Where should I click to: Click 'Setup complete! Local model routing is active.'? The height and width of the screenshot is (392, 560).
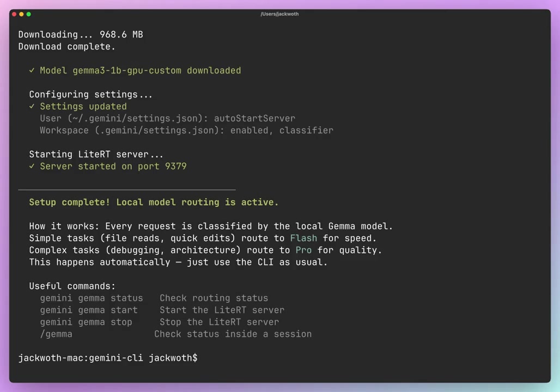(x=154, y=203)
